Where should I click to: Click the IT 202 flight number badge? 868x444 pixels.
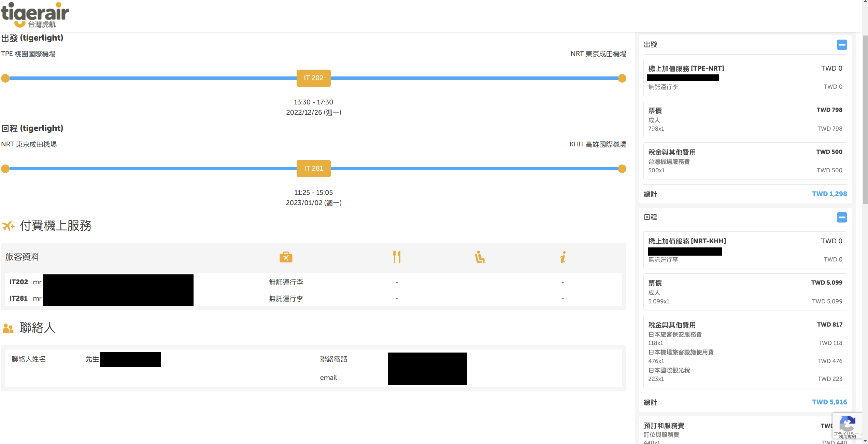click(313, 78)
